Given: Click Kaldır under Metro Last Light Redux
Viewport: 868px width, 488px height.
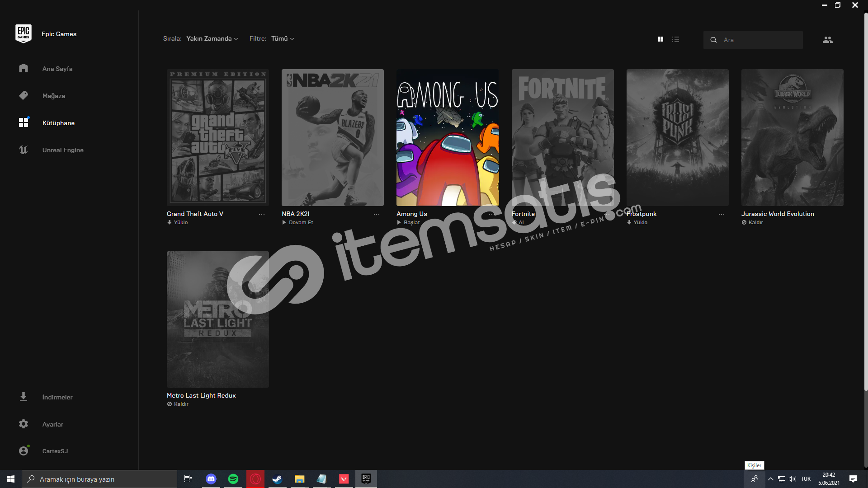Looking at the screenshot, I should (178, 404).
